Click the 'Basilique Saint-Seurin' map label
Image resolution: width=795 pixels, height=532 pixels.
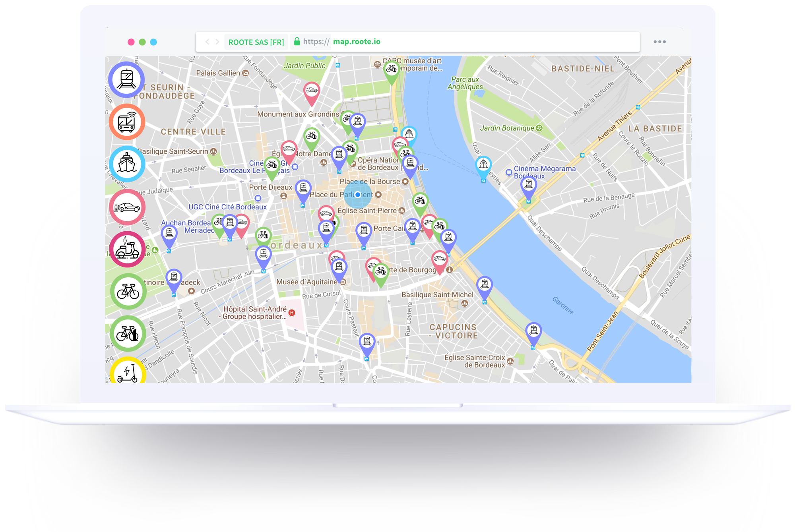[173, 151]
